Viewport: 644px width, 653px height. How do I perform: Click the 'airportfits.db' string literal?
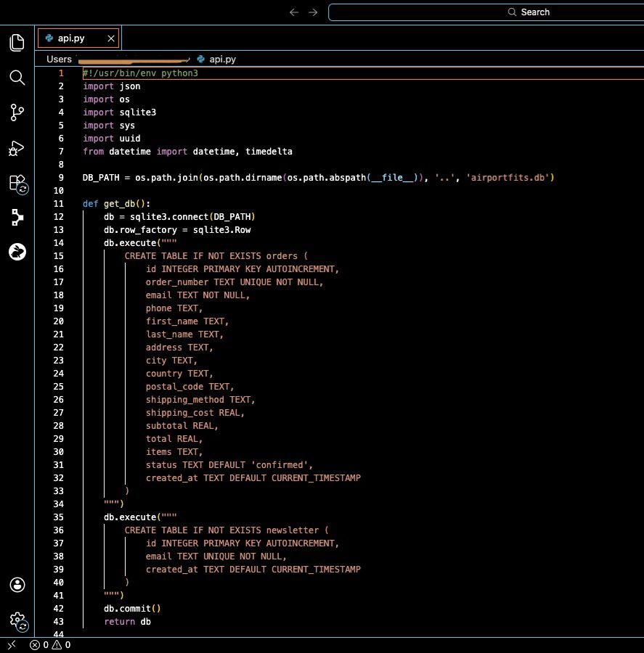508,178
